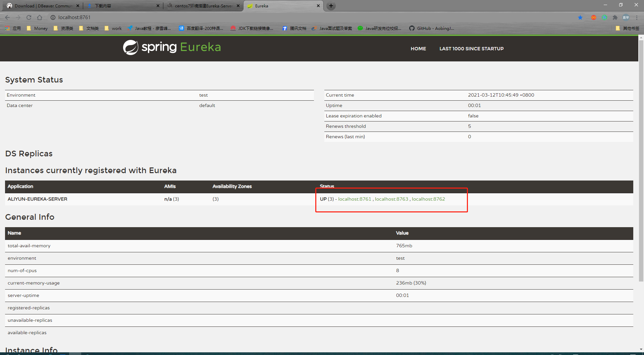This screenshot has width=644, height=355.
Task: Click the Application column header
Action: coord(20,186)
